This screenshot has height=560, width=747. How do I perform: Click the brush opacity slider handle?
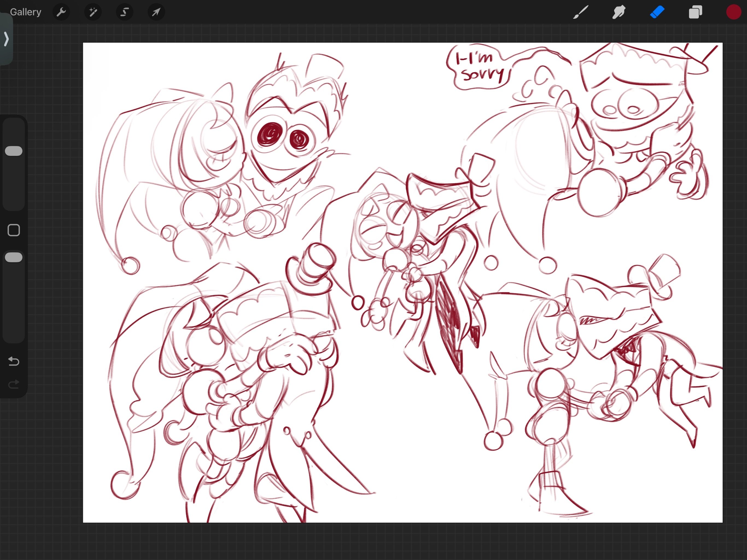[x=14, y=257]
